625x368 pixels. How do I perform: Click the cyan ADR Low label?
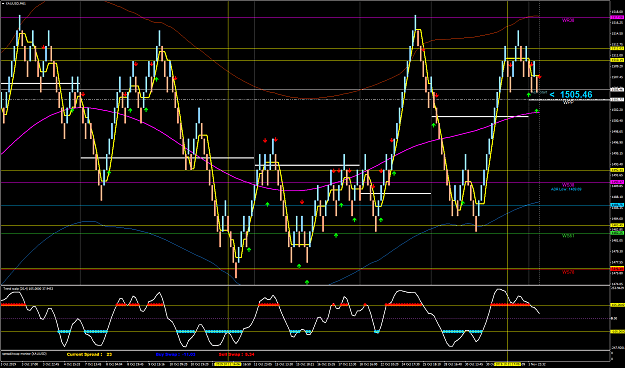click(566, 189)
